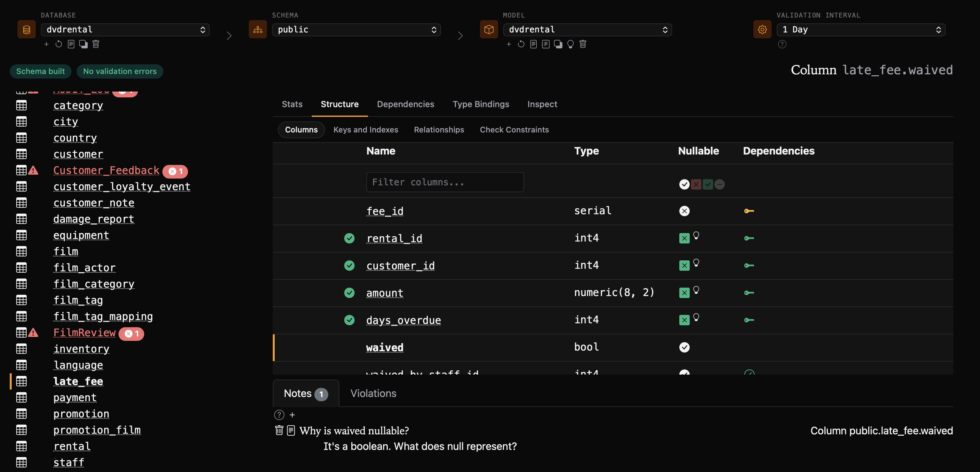
Task: Switch to the Stats tab
Action: 292,104
